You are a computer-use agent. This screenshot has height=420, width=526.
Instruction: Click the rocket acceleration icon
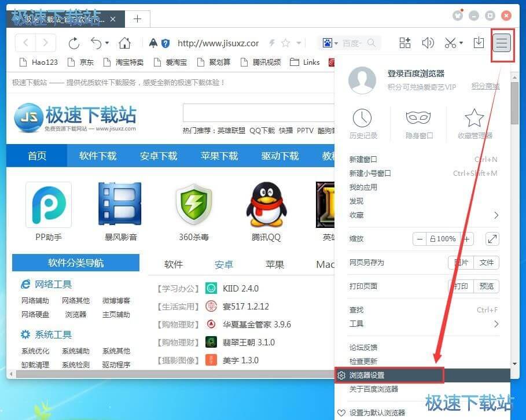pos(153,43)
